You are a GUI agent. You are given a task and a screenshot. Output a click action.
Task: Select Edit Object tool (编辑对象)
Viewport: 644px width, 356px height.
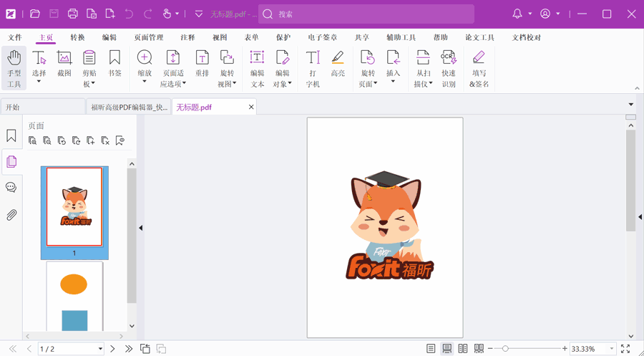click(282, 68)
